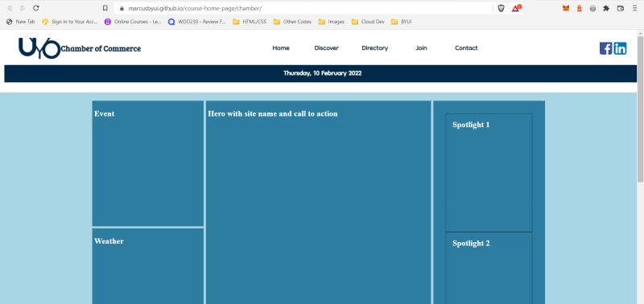Open the Contact page link
Viewport: 644px width, 304px height.
click(466, 48)
